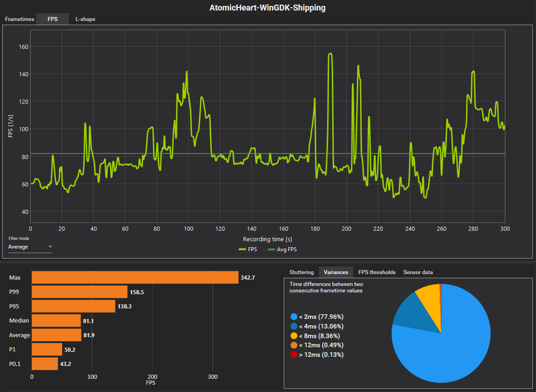Click the red > 12ms legend dot
The image size is (536, 392).
tap(294, 355)
